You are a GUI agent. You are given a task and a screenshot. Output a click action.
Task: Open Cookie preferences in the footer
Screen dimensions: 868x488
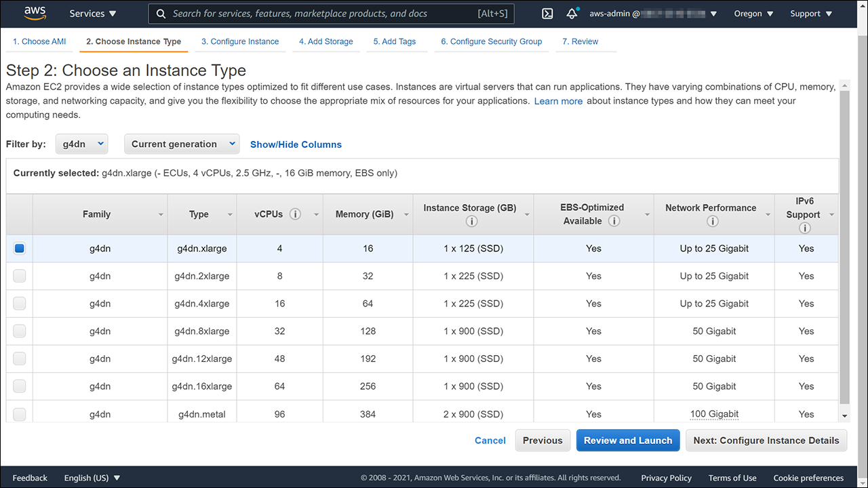[808, 478]
